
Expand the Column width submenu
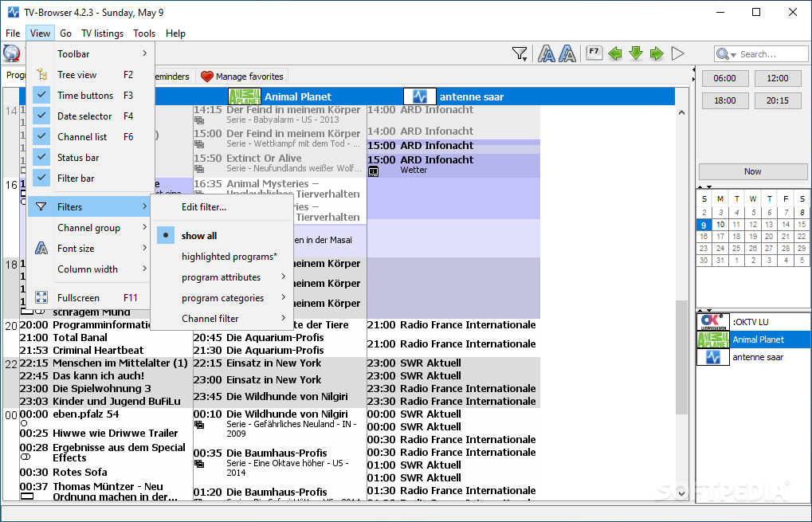click(90, 269)
